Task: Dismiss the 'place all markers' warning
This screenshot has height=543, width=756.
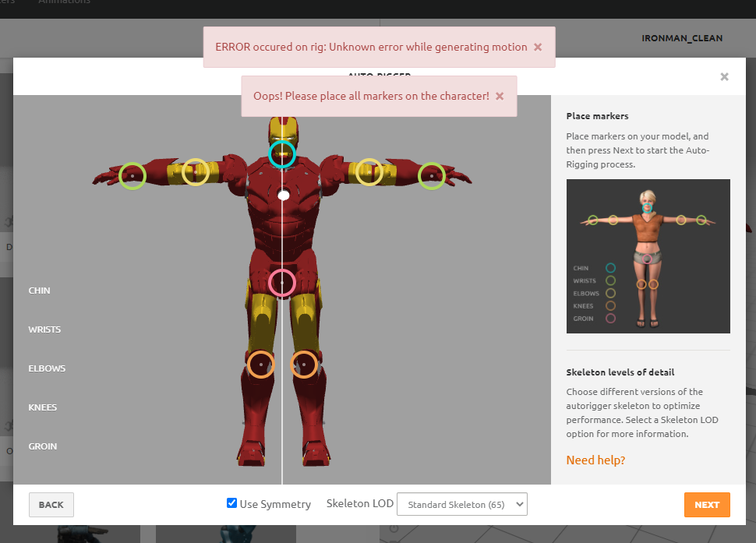Action: pyautogui.click(x=500, y=96)
